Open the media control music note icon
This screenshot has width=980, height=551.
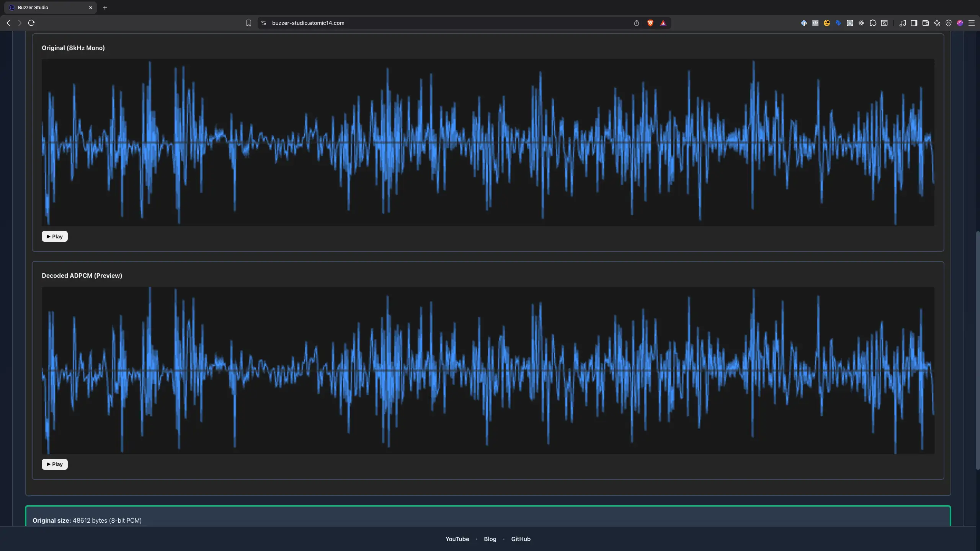(x=902, y=23)
